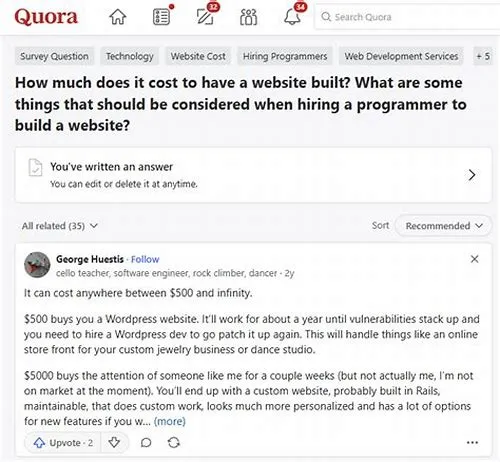The image size is (500, 462).
Task: Open the Spaces people icon
Action: (x=248, y=17)
